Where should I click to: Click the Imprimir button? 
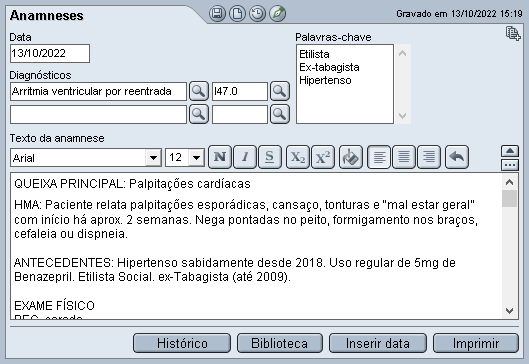coord(476,343)
